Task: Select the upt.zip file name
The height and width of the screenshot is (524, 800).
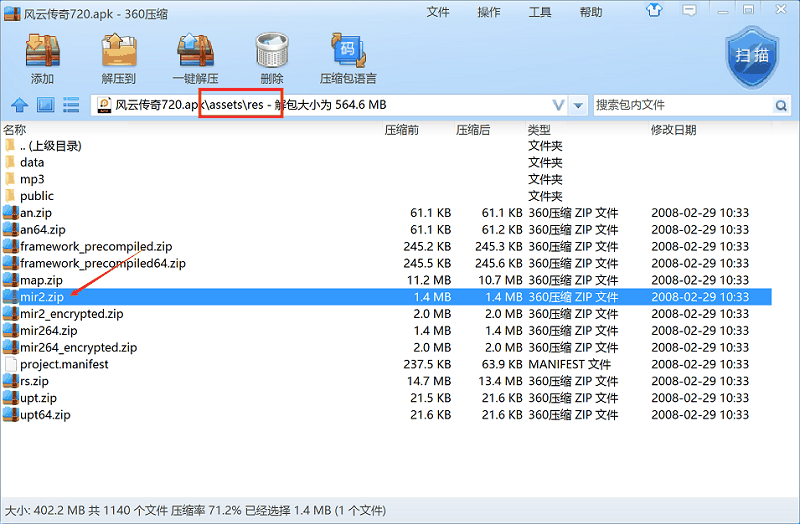Action: 38,398
